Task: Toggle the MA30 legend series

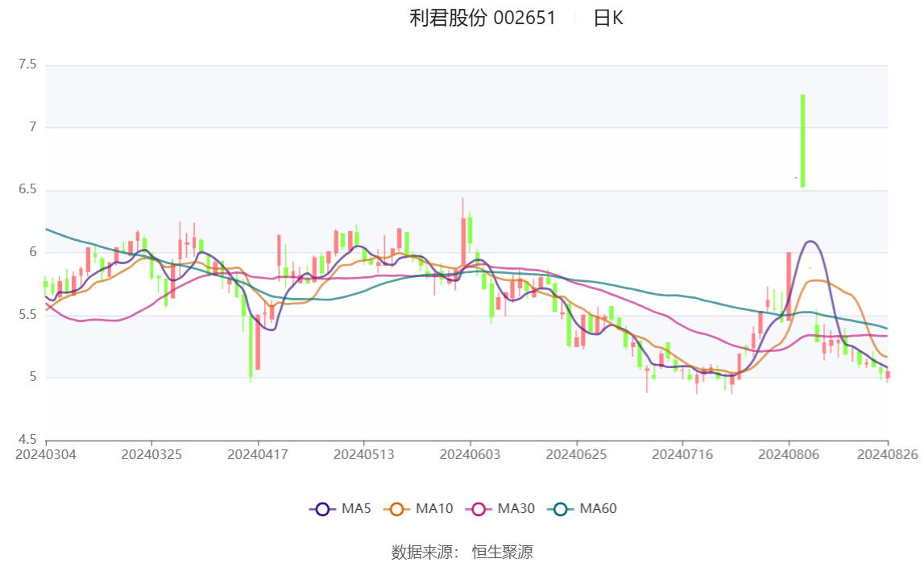Action: coord(500,509)
